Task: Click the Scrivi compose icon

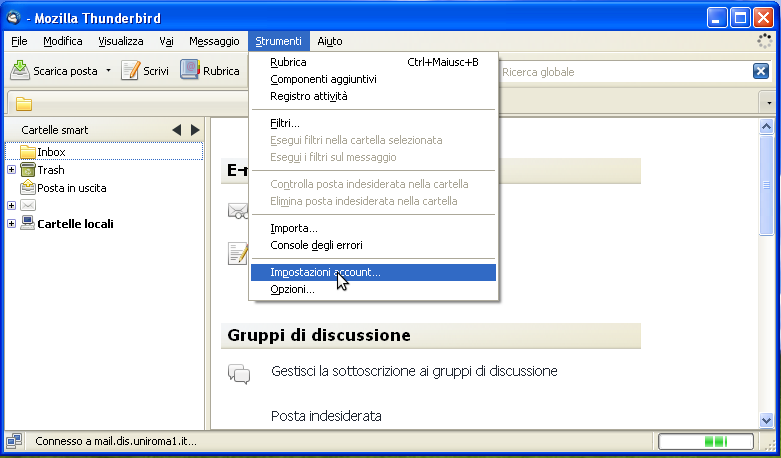Action: click(x=130, y=71)
